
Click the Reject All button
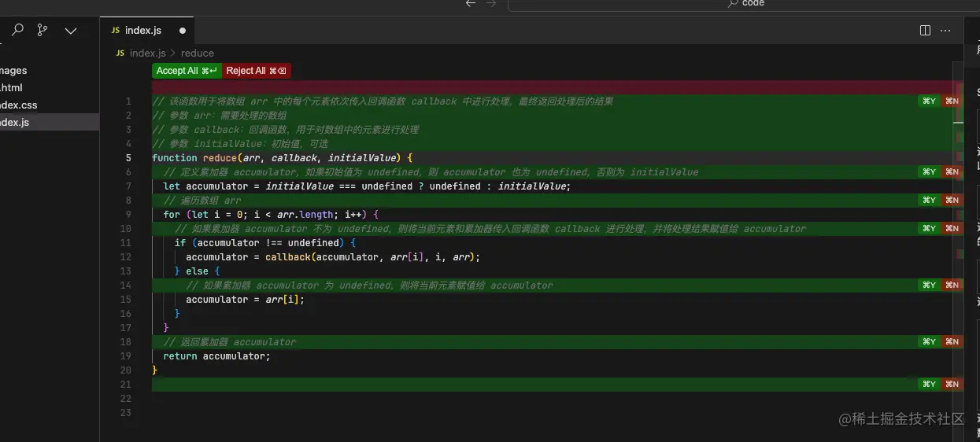pyautogui.click(x=256, y=71)
